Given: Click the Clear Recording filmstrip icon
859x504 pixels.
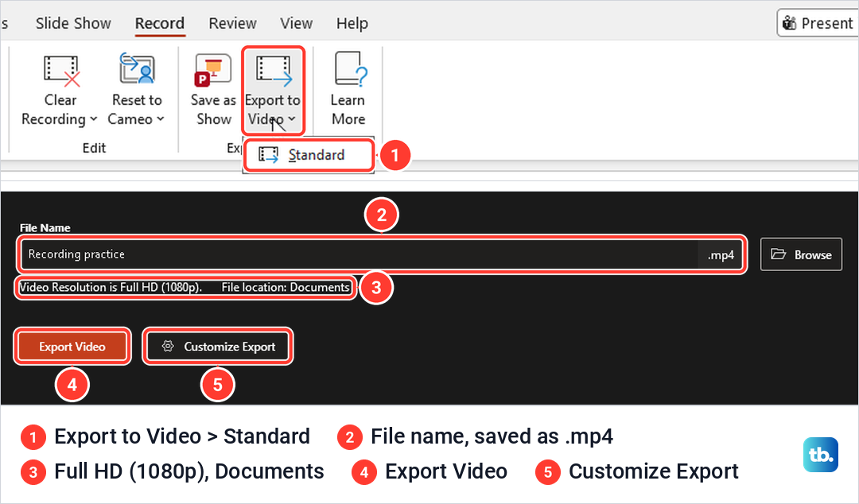Looking at the screenshot, I should pos(61,71).
